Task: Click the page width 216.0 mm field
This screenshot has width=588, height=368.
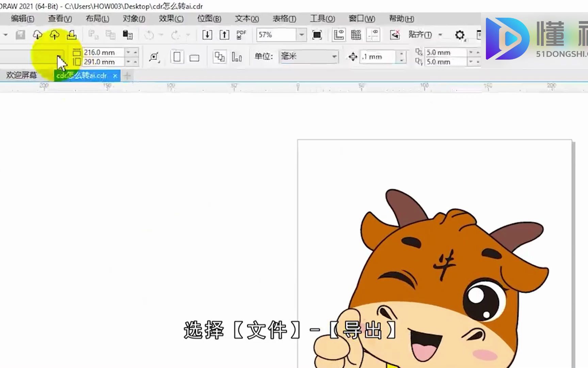Action: (x=104, y=52)
